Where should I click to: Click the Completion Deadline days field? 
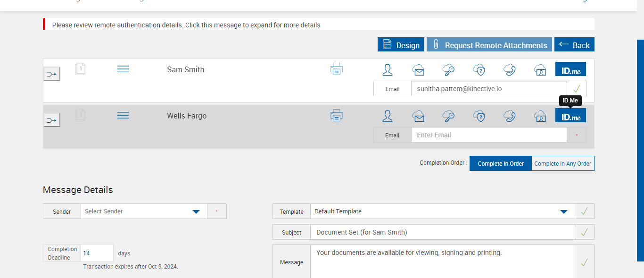(x=97, y=253)
